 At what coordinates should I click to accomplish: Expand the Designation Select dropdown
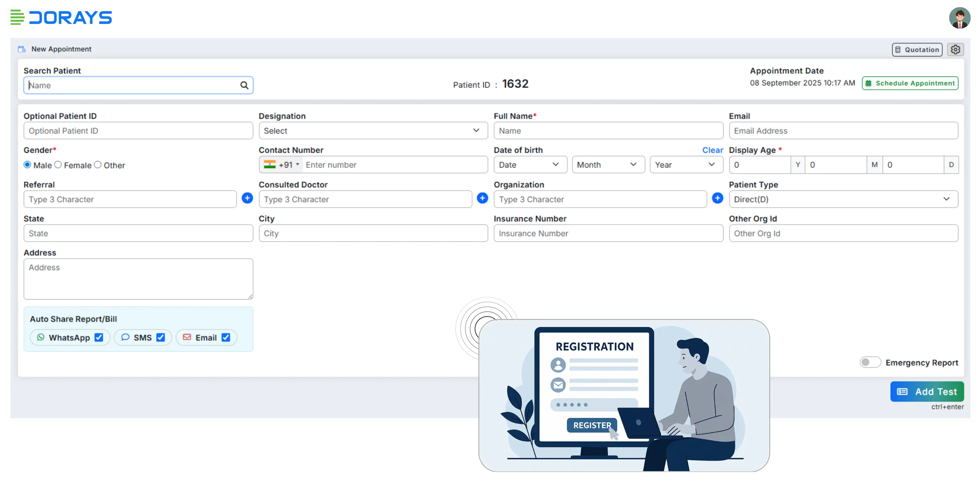pyautogui.click(x=373, y=130)
